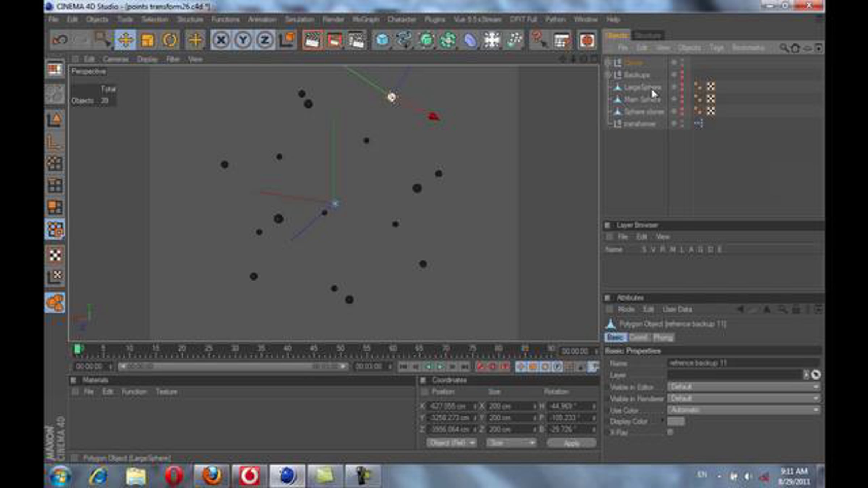The image size is (868, 488).
Task: Open the Cameras menu in viewport
Action: [x=116, y=59]
